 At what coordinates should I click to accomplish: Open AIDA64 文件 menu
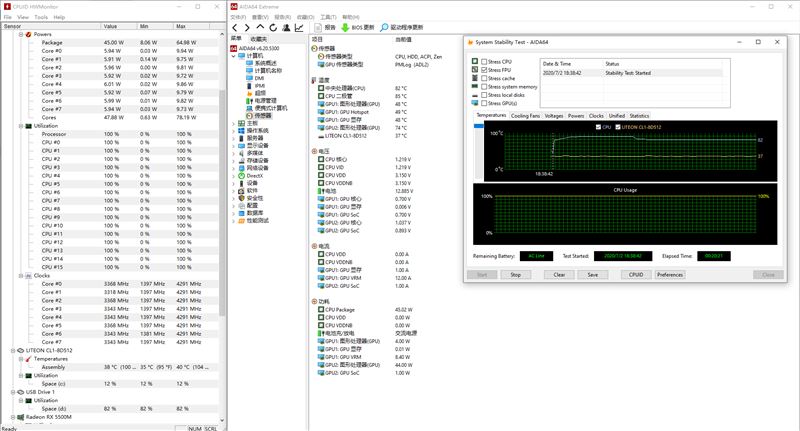pyautogui.click(x=238, y=17)
